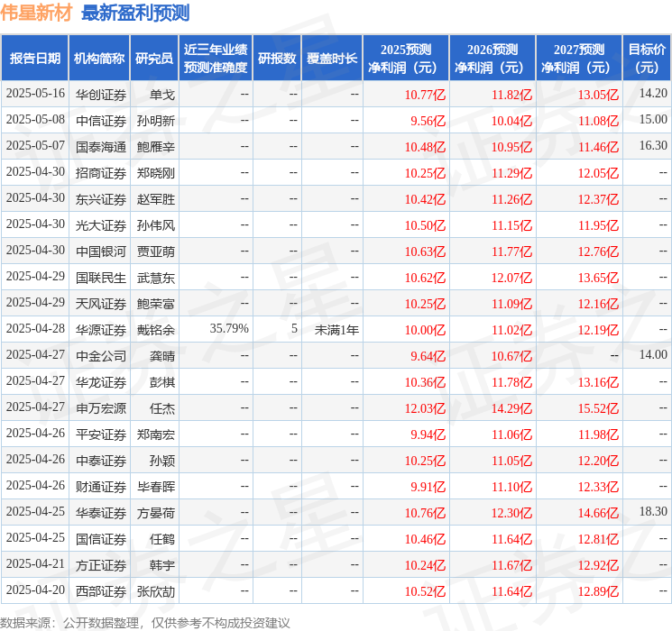The height and width of the screenshot is (631, 672).
Task: Click the 数据来源 disclaimer footer text
Action: point(145,623)
